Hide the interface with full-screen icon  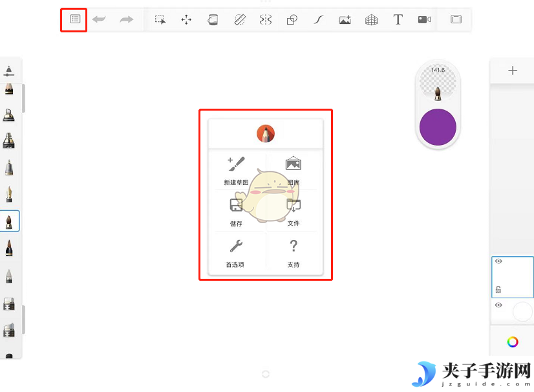456,19
